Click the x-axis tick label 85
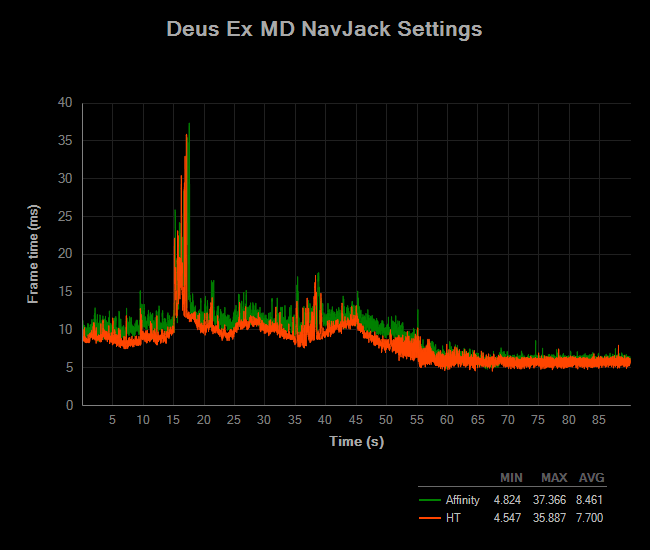 [599, 420]
